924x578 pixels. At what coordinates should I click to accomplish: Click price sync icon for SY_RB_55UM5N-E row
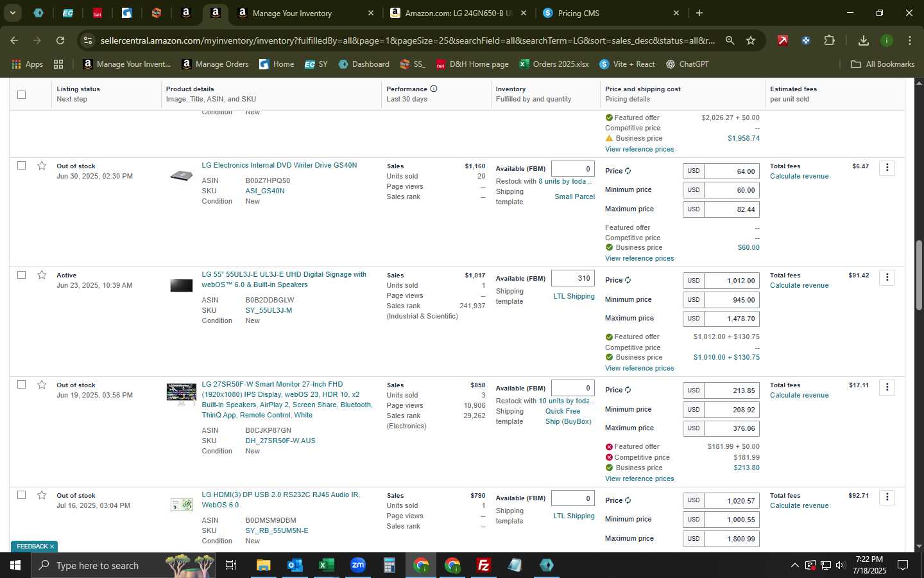click(628, 500)
